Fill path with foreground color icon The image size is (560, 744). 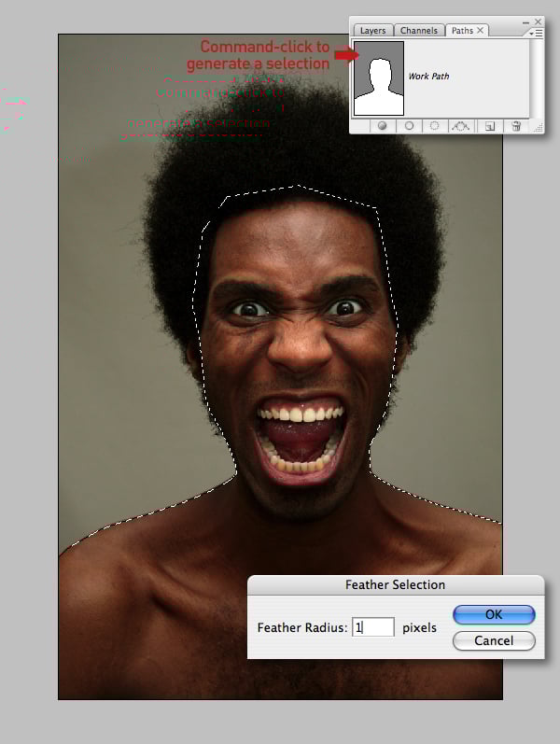(x=383, y=126)
